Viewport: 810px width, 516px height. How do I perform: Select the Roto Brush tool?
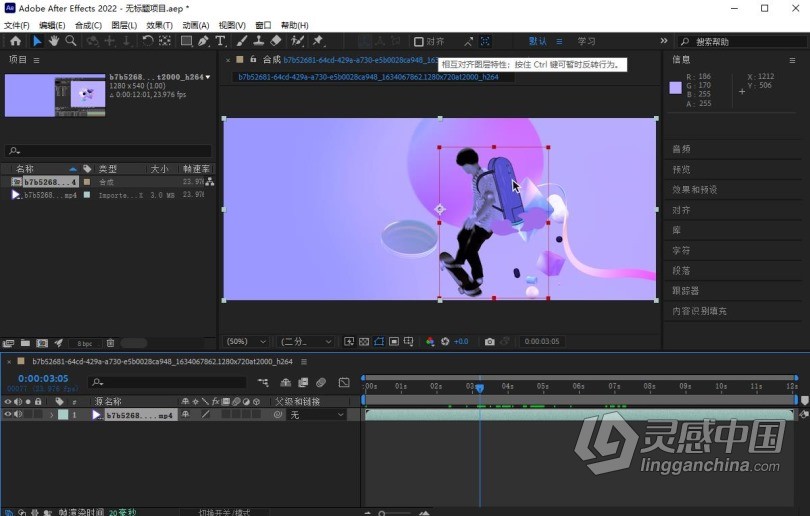coord(297,41)
